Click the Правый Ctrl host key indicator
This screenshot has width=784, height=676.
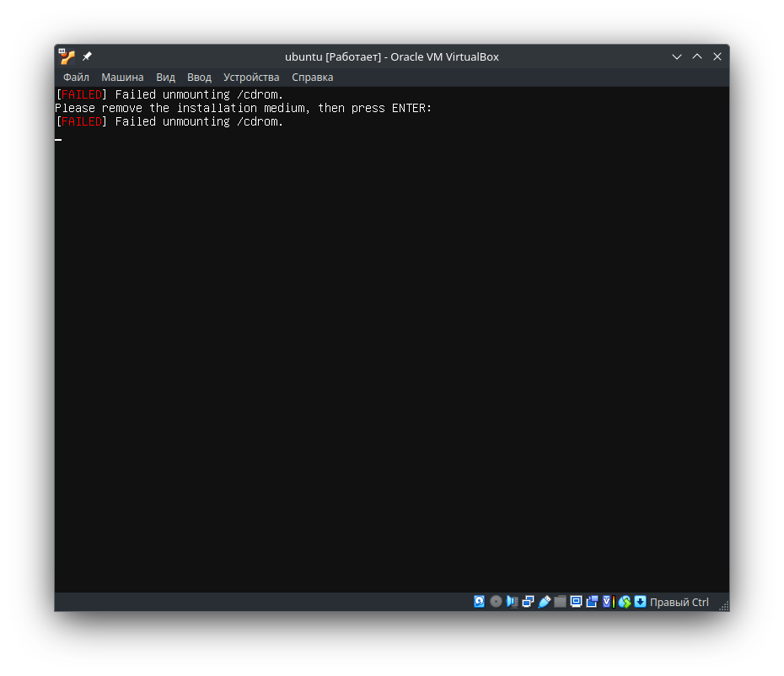679,602
